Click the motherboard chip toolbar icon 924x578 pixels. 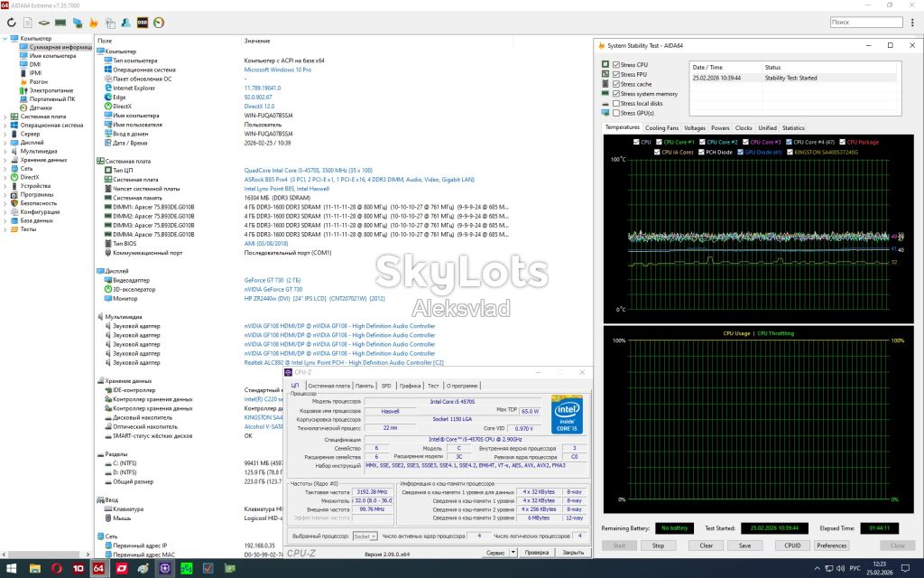tap(44, 23)
